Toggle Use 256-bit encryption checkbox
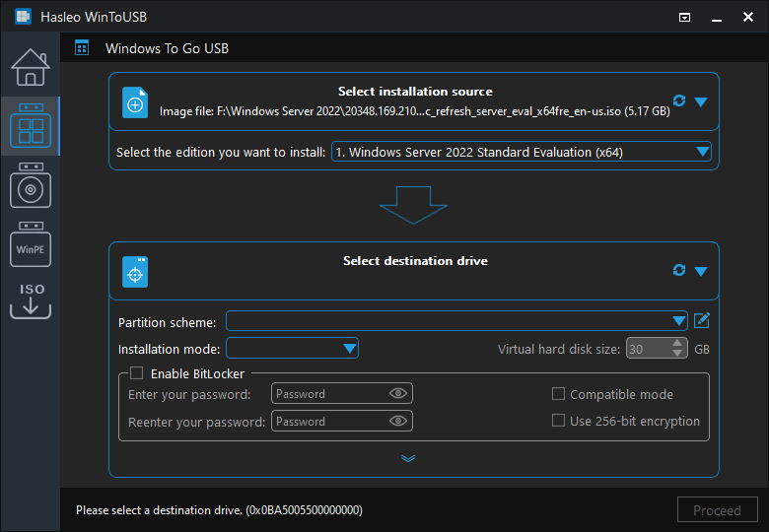769x532 pixels. coord(558,421)
